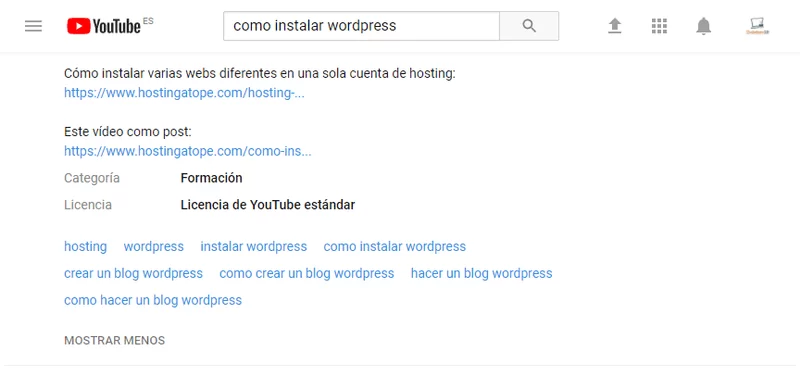The height and width of the screenshot is (374, 800).
Task: Open the hostingatope.com/como-ins... link
Action: pos(188,152)
